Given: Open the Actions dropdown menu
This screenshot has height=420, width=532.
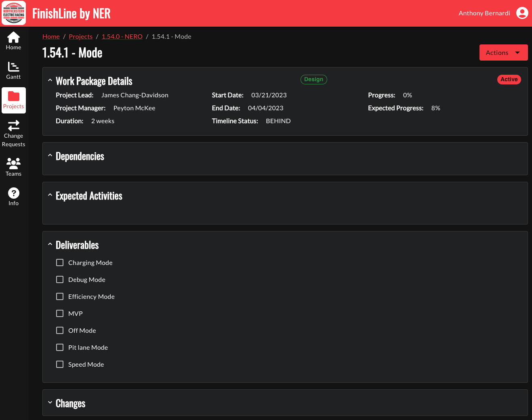Looking at the screenshot, I should coord(503,52).
